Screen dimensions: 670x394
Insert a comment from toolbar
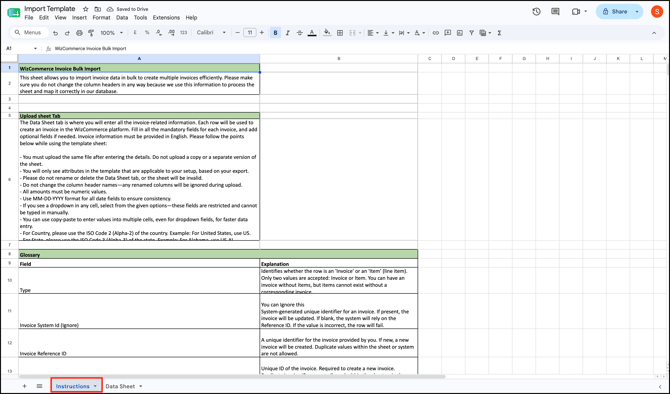pos(447,33)
